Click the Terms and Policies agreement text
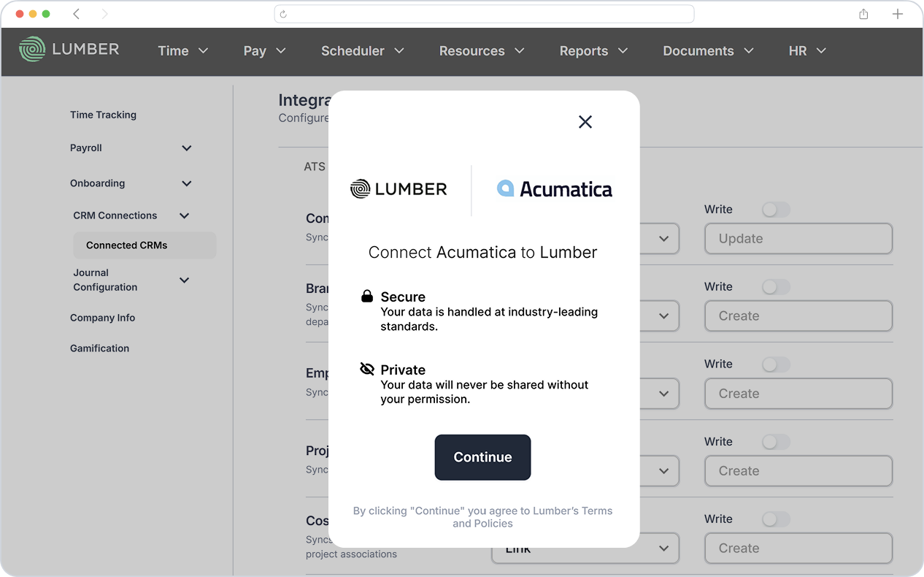 pos(482,517)
